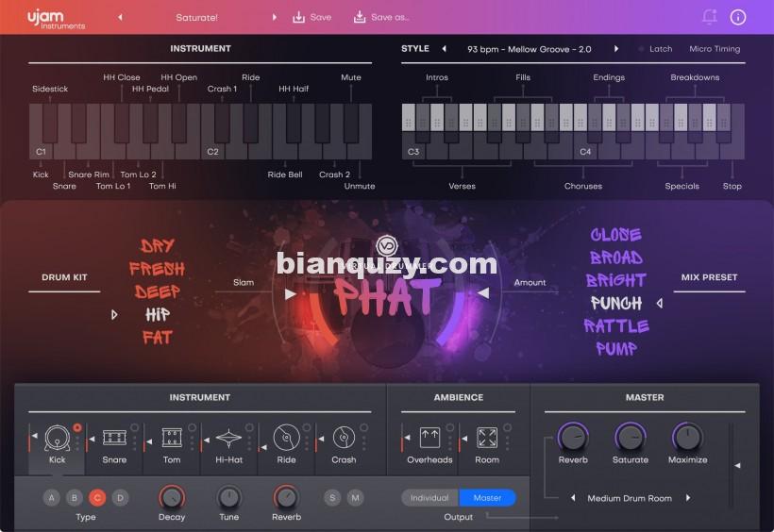
Task: Toggle the Overheads power button
Action: pos(450,428)
